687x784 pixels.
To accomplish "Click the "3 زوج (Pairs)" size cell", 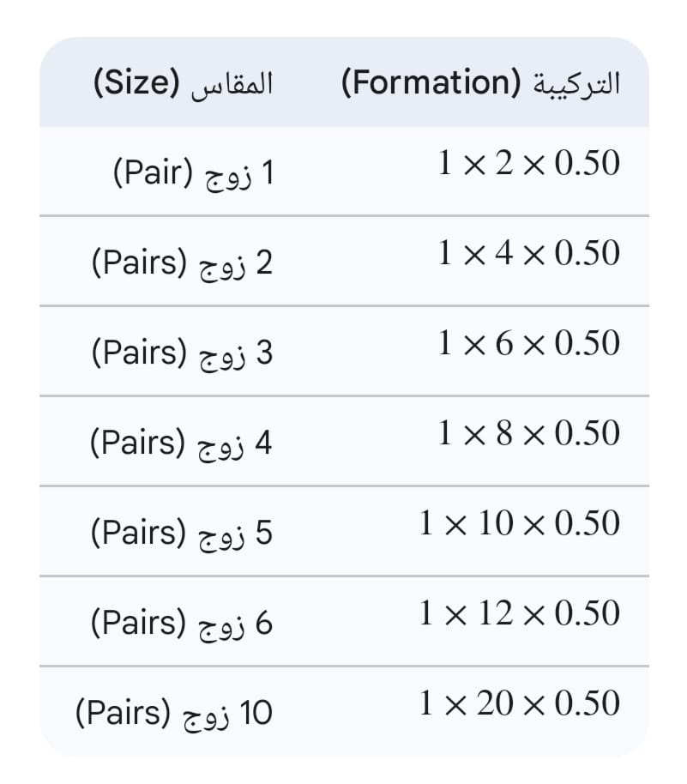I will (181, 353).
